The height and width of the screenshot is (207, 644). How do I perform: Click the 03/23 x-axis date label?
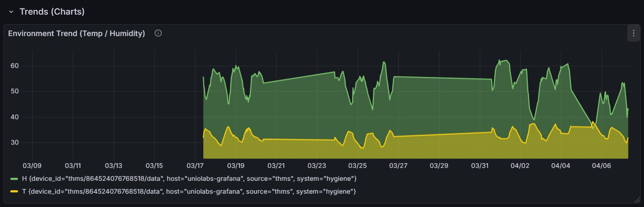click(317, 165)
